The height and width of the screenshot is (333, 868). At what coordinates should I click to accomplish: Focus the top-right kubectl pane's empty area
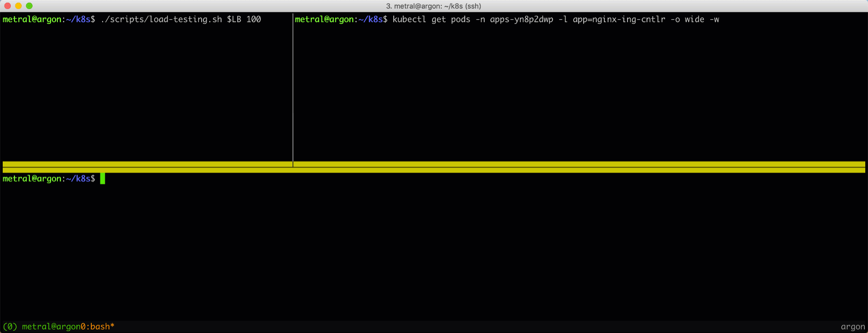(579, 90)
